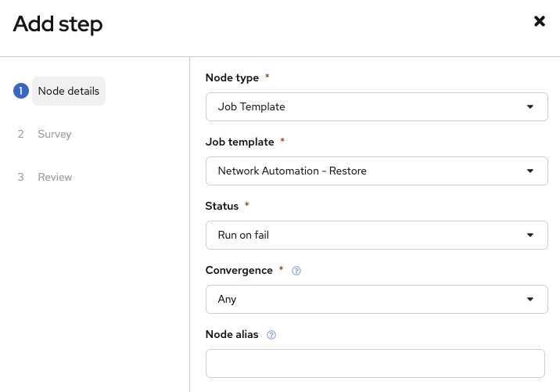Click the Node alias help icon
560x392 pixels.
click(271, 335)
